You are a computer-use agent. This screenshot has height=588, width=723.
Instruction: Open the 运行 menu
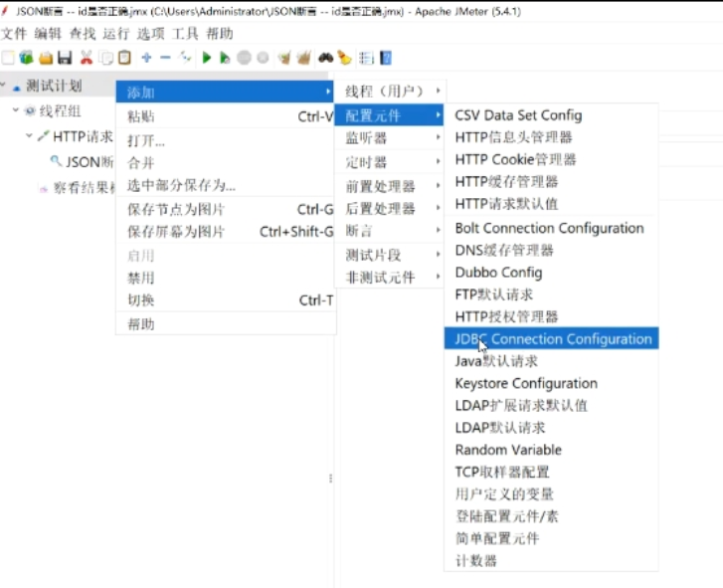pos(116,34)
